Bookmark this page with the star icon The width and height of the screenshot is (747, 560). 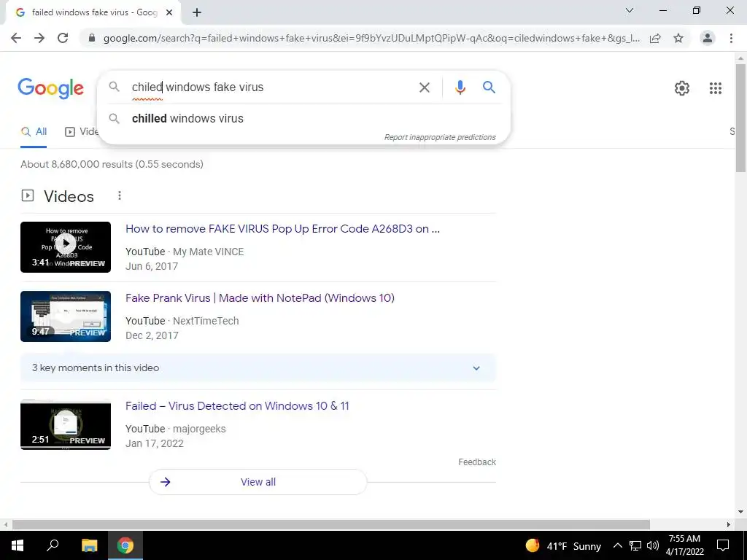pos(678,38)
